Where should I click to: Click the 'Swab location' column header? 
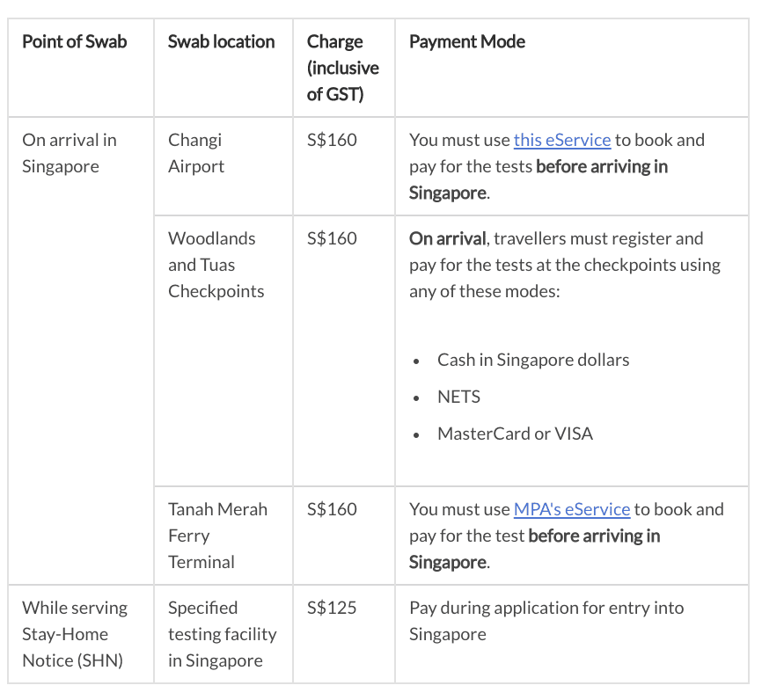221,42
